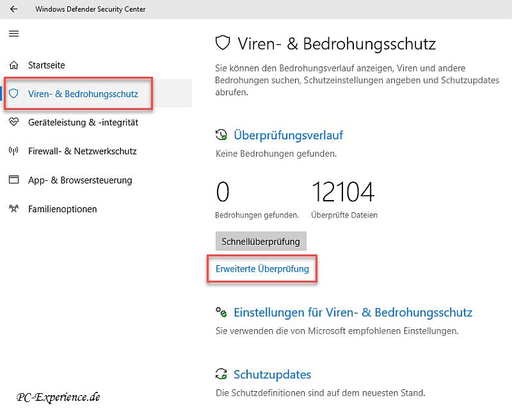Click the Windows Defender Security Center title
Screen dimensions: 512x420
tap(90, 9)
